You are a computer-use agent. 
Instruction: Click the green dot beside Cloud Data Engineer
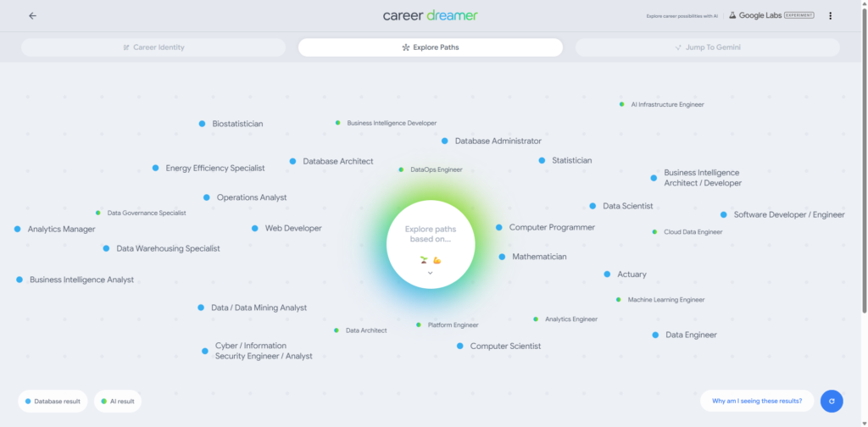tap(654, 232)
